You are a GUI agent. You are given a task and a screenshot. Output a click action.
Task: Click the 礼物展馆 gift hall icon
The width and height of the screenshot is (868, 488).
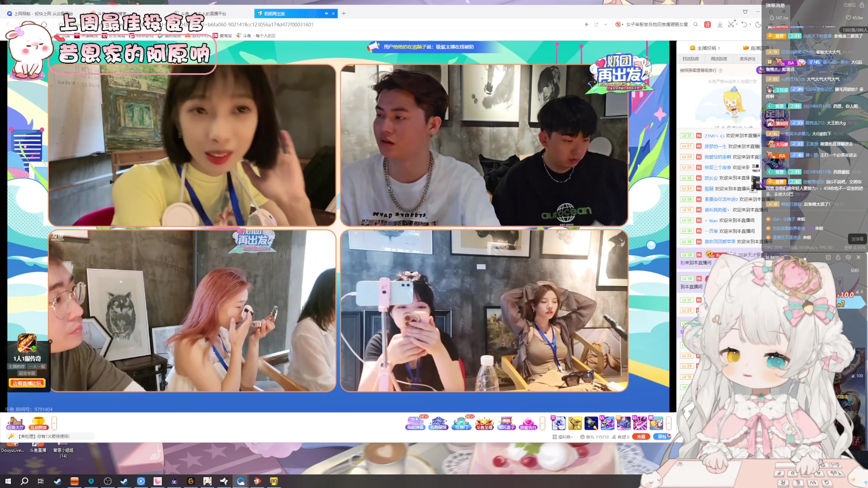(x=438, y=423)
